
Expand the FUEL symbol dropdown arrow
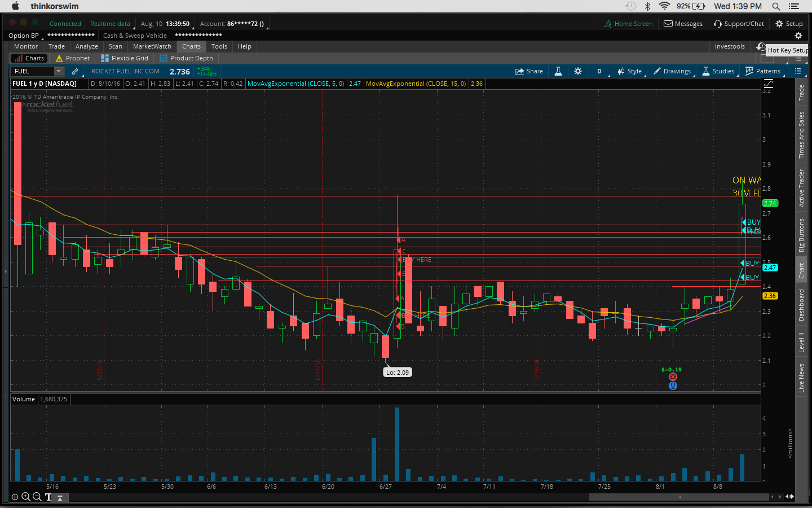pos(59,71)
